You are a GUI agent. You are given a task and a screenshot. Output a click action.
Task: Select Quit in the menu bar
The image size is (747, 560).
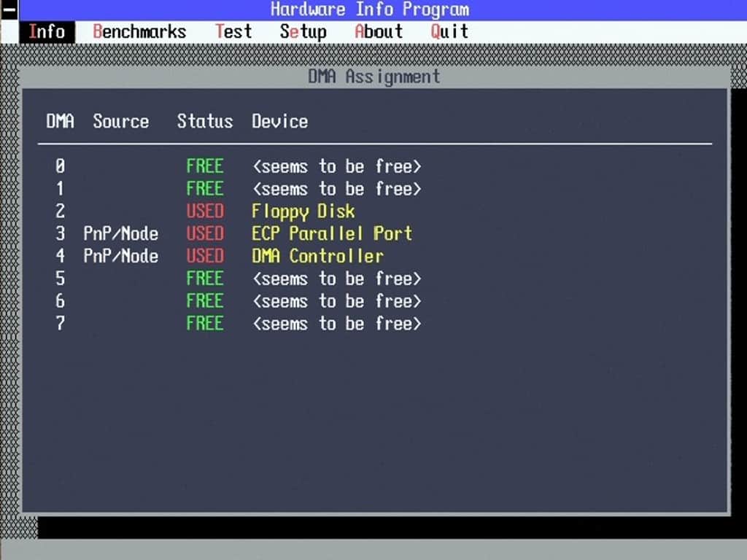449,32
